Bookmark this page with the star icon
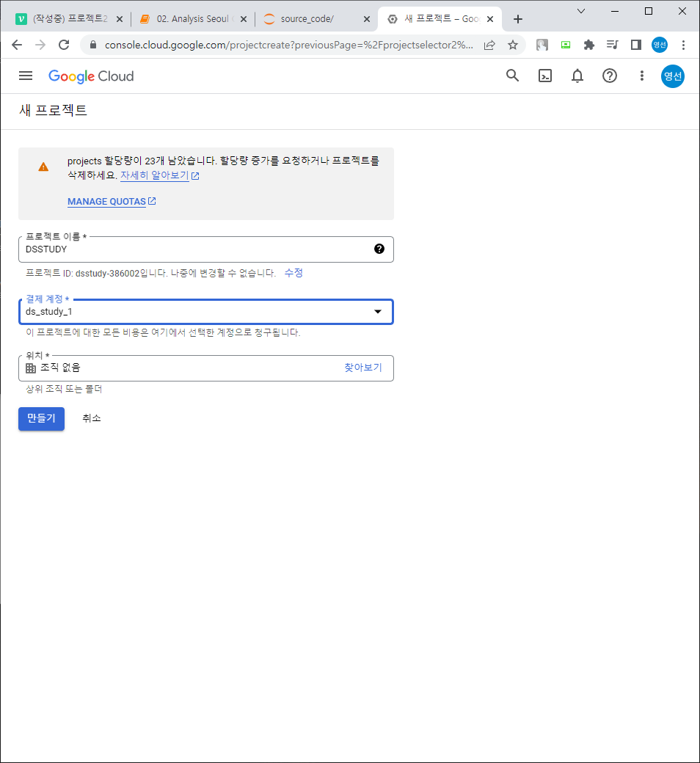This screenshot has width=700, height=763. pyautogui.click(x=513, y=45)
